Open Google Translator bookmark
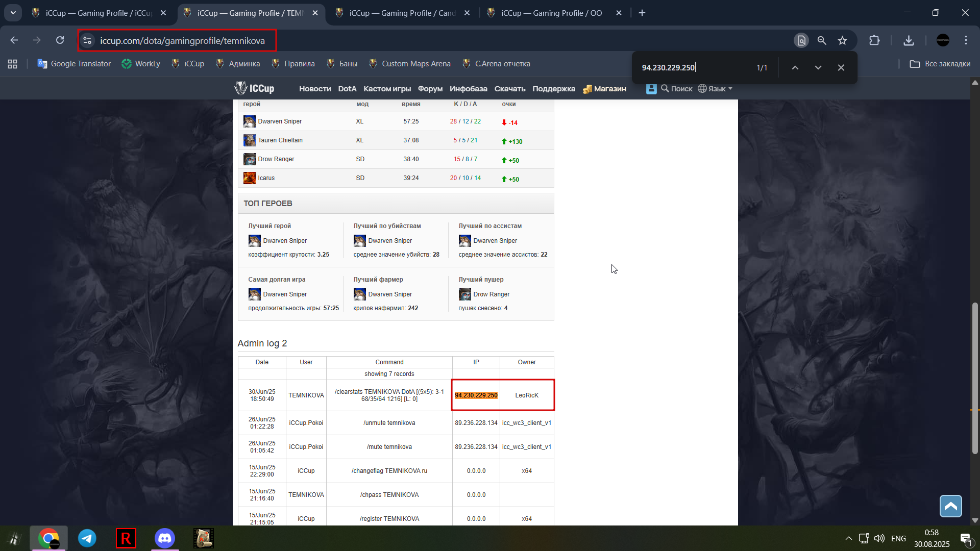 (x=74, y=64)
